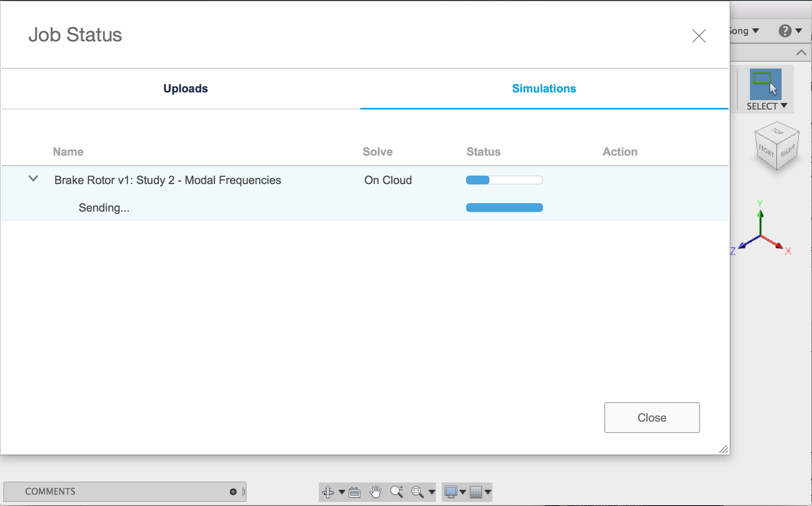The height and width of the screenshot is (506, 812).
Task: Switch to the Uploads tab
Action: pos(185,88)
